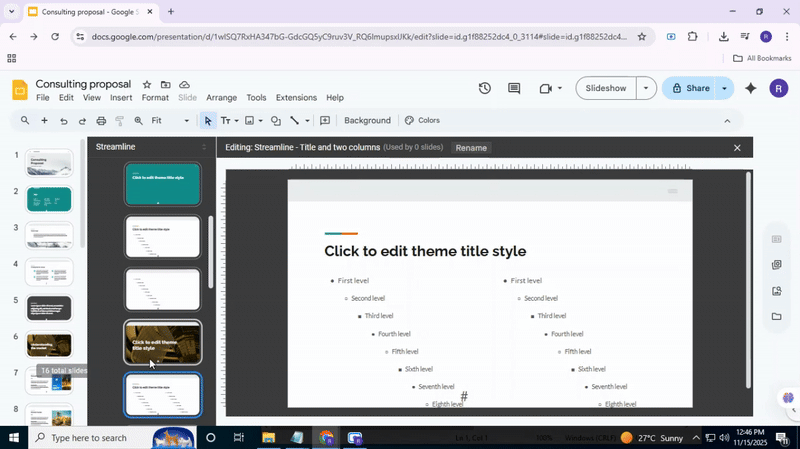Click the Gemini sparkle icon

(x=751, y=88)
